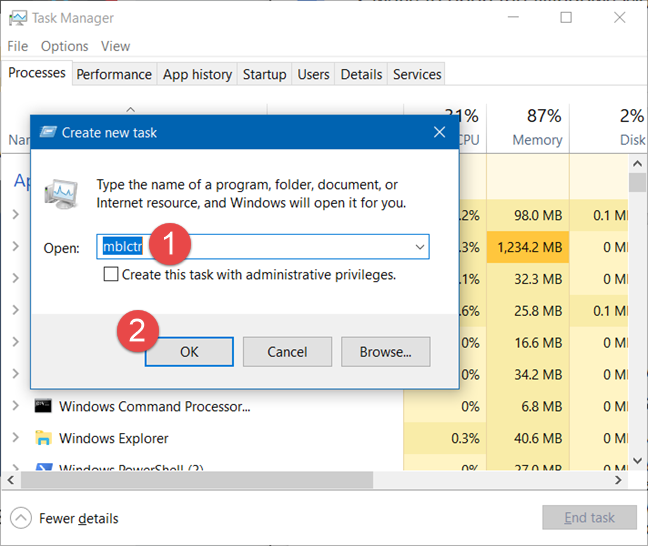Click OK to run the task

[189, 352]
